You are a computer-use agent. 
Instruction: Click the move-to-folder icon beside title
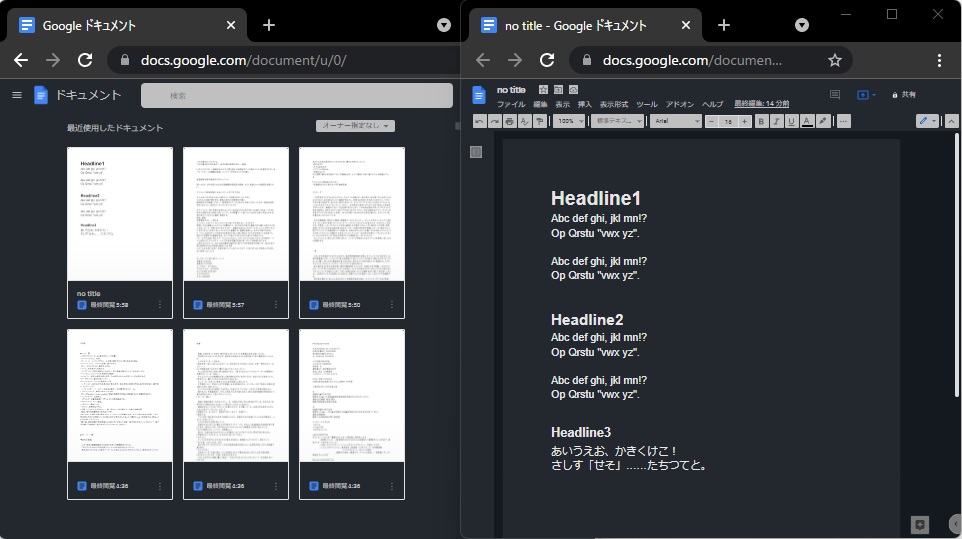click(x=558, y=90)
